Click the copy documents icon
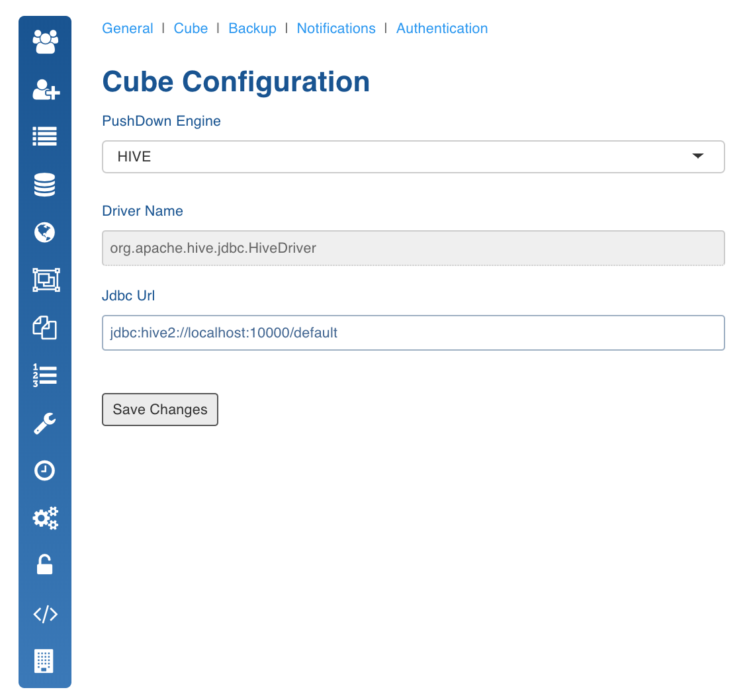The image size is (745, 700). pyautogui.click(x=45, y=328)
